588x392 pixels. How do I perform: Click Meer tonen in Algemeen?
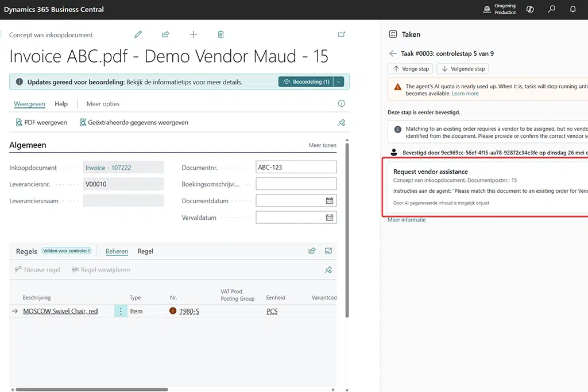(x=323, y=145)
